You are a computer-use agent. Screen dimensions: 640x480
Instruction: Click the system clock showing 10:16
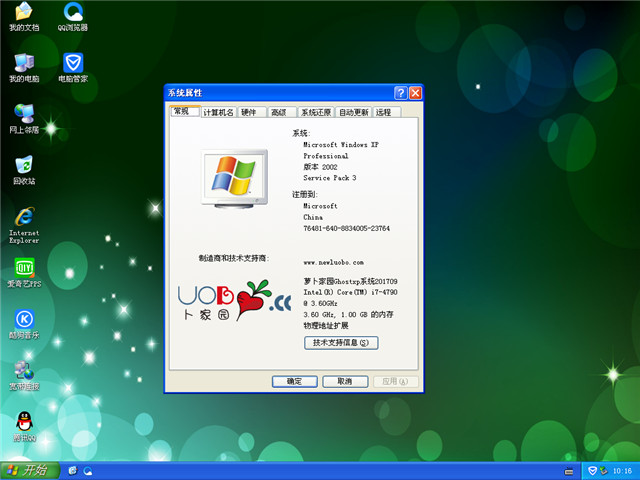622,471
